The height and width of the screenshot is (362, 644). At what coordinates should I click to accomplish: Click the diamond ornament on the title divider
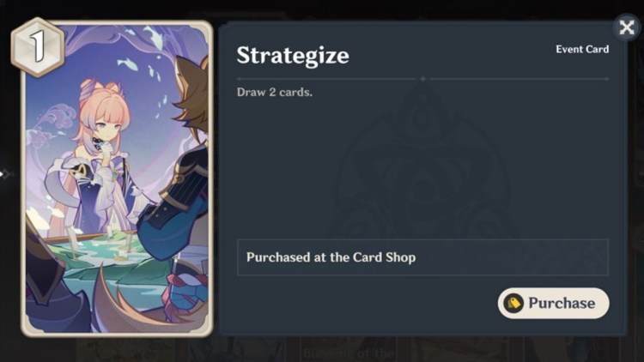423,79
